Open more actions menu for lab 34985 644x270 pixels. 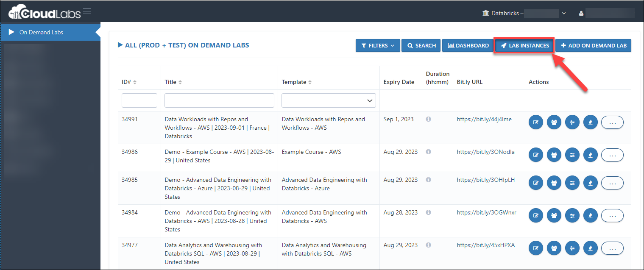[612, 183]
